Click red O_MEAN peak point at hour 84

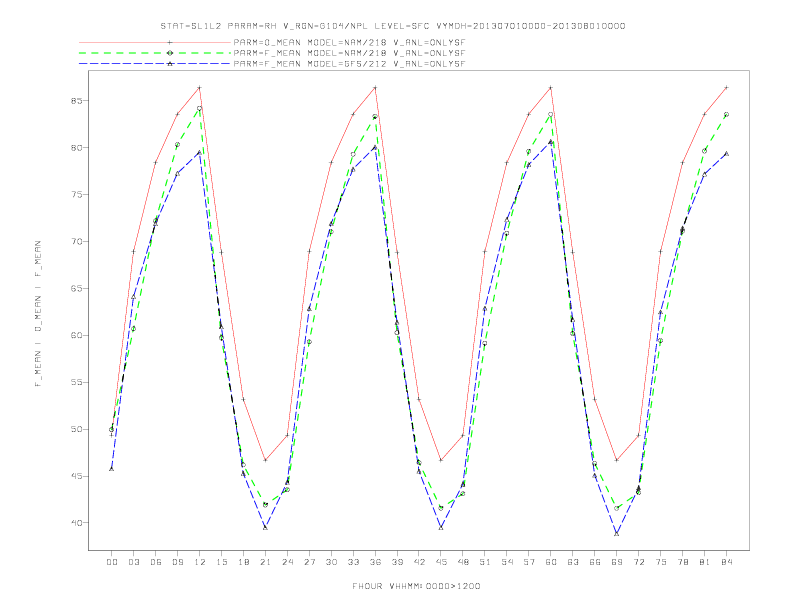[726, 88]
